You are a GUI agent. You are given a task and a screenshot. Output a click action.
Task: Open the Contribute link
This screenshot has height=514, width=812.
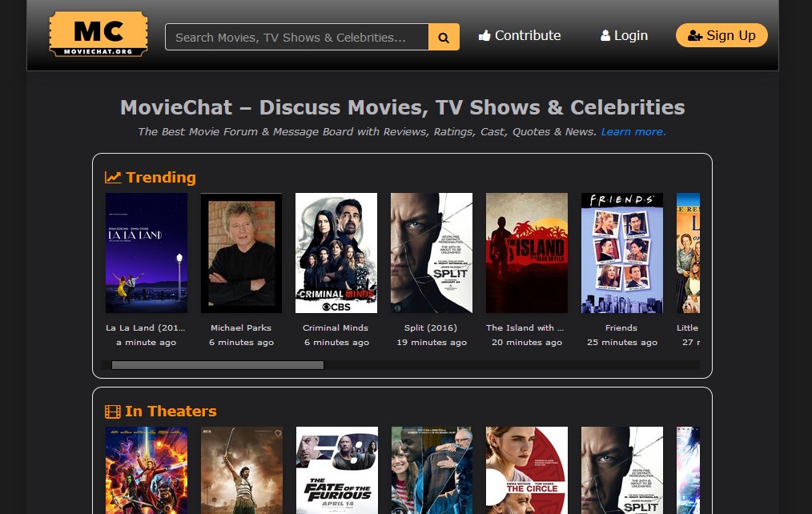520,36
